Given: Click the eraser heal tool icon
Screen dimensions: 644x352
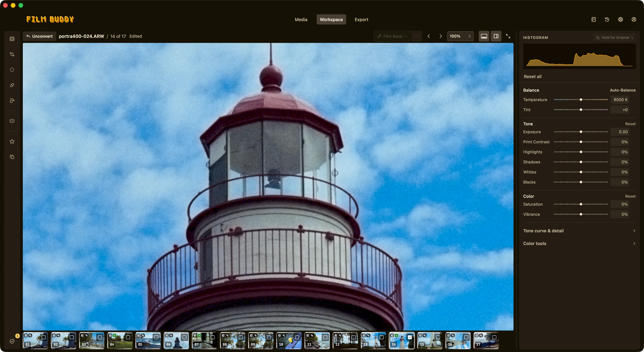Looking at the screenshot, I should pyautogui.click(x=12, y=85).
